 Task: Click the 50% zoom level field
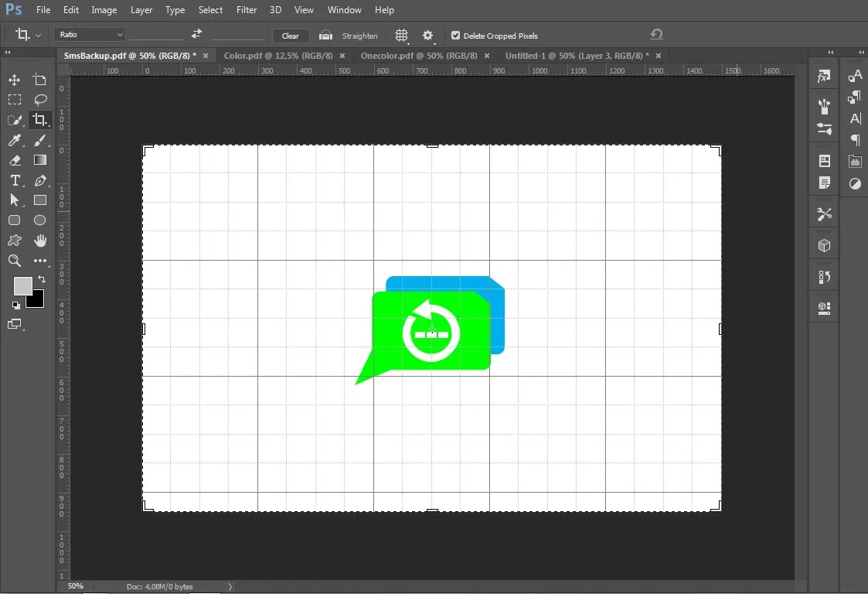[x=76, y=586]
